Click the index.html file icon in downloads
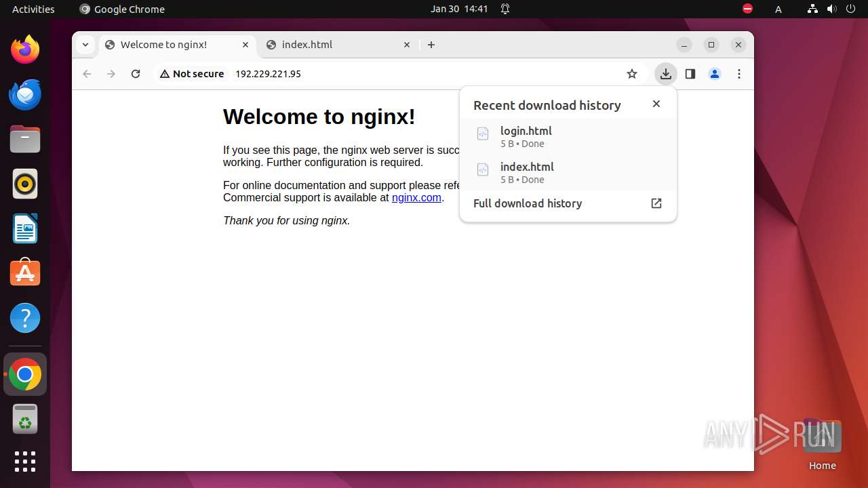This screenshot has height=488, width=868. [x=483, y=169]
